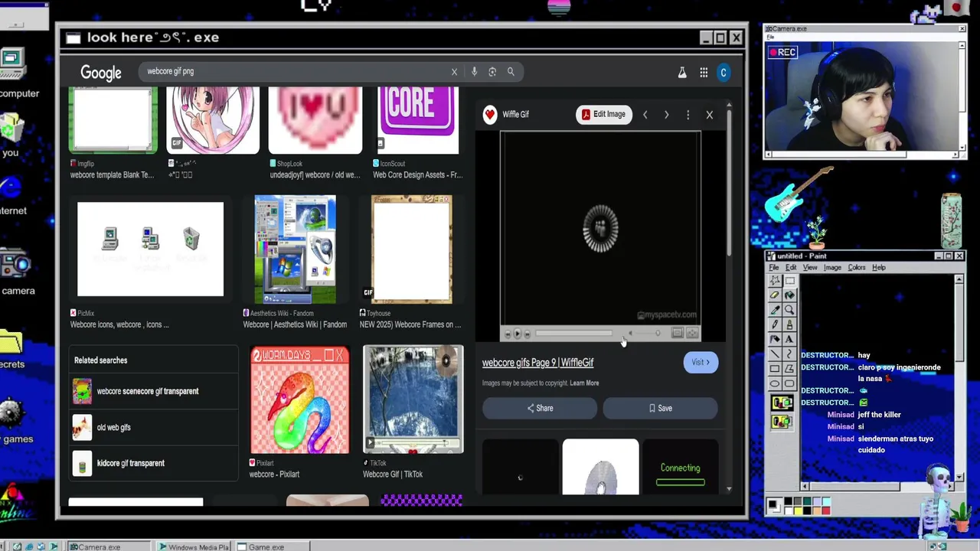Switch to Windows Media Player in taskbar
980x551 pixels.
coord(193,546)
